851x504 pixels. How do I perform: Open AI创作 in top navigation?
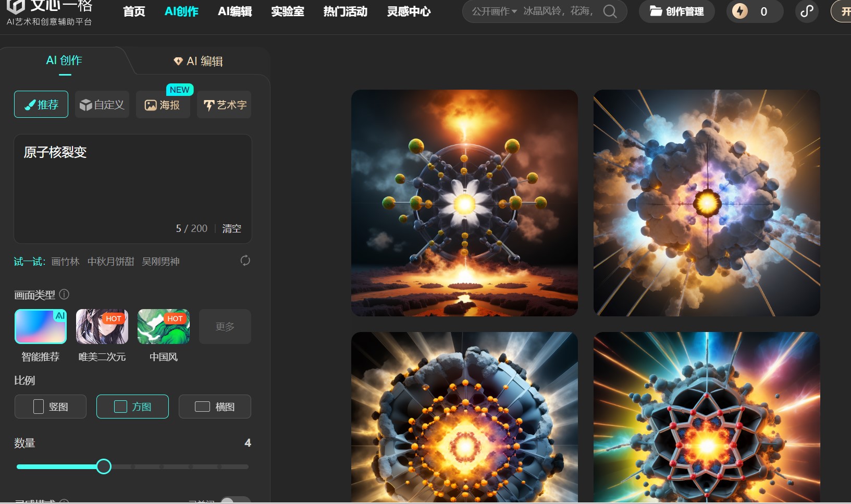click(181, 11)
